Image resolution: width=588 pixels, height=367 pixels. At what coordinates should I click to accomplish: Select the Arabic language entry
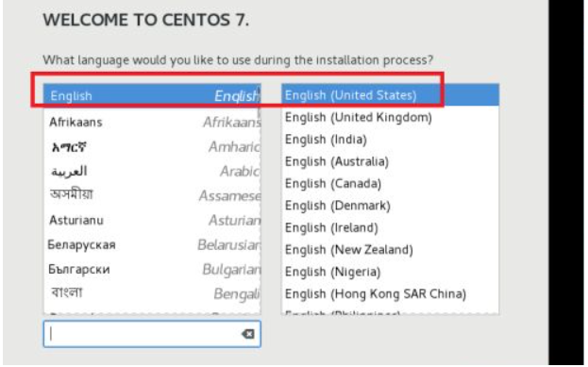pyautogui.click(x=152, y=172)
